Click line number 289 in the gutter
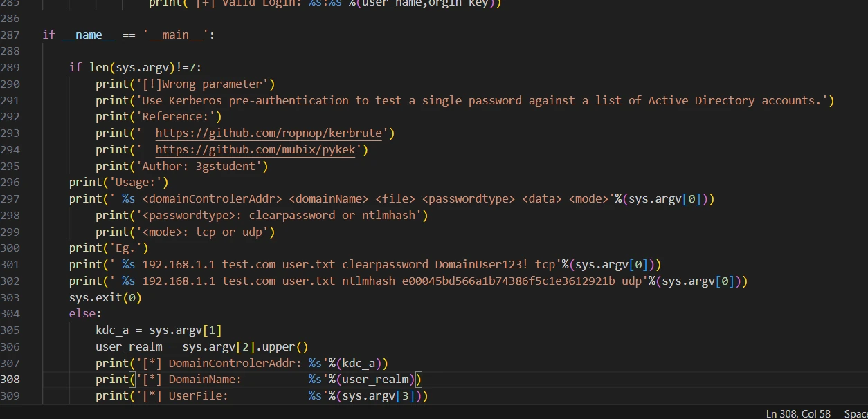The image size is (868, 419). 10,67
